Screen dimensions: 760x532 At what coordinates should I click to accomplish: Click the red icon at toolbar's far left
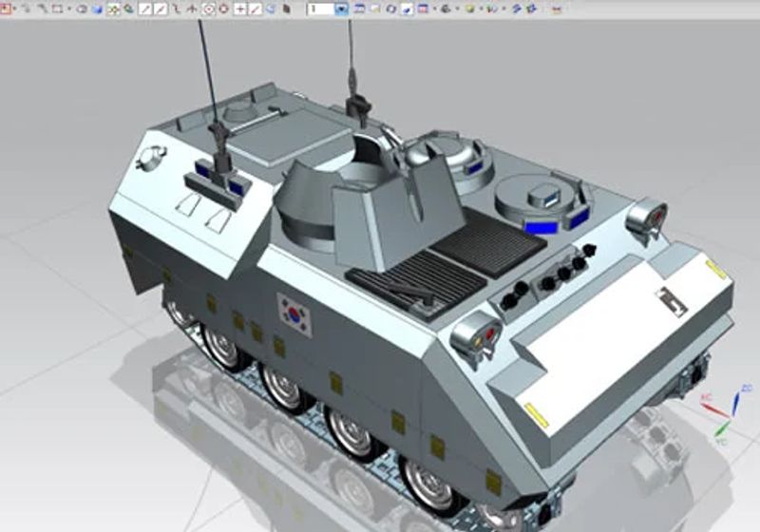tap(6, 9)
